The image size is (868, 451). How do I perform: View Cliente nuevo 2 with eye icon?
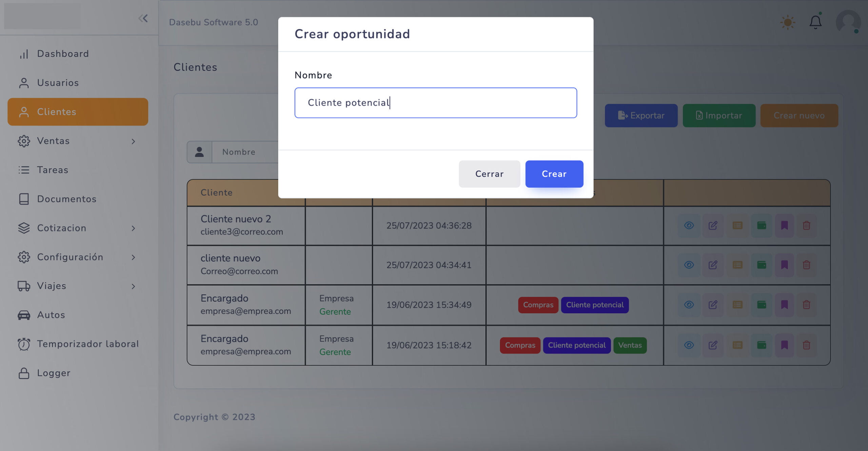point(689,225)
